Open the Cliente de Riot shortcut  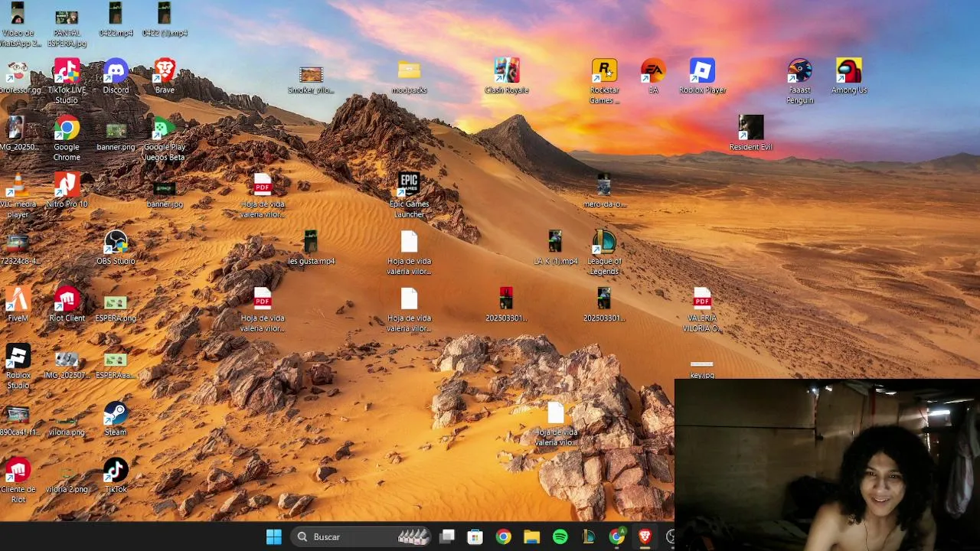[18, 481]
